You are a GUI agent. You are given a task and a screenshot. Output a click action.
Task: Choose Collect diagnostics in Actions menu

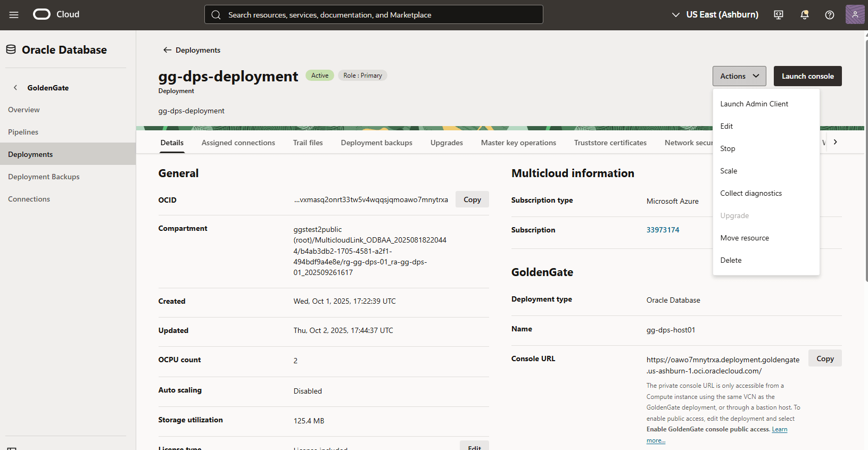click(x=750, y=194)
